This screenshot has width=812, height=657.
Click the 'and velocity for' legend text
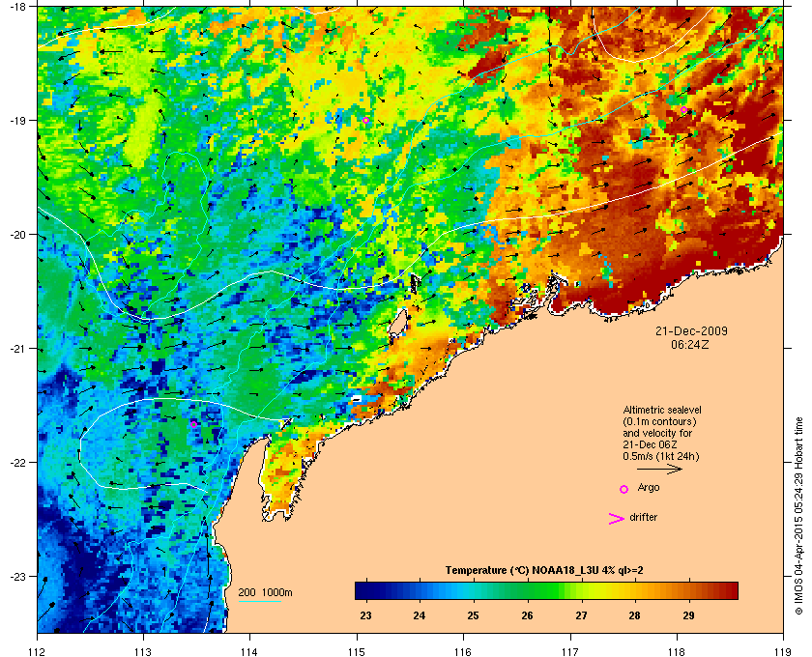click(657, 433)
